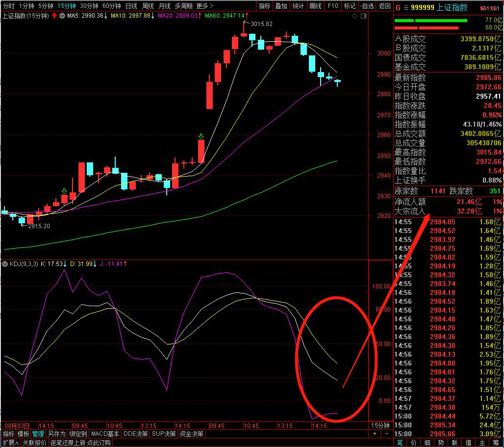Image resolution: width=504 pixels, height=448 pixels.
Task: Click the minus zoom-out button below the chart
Action: 386,434
